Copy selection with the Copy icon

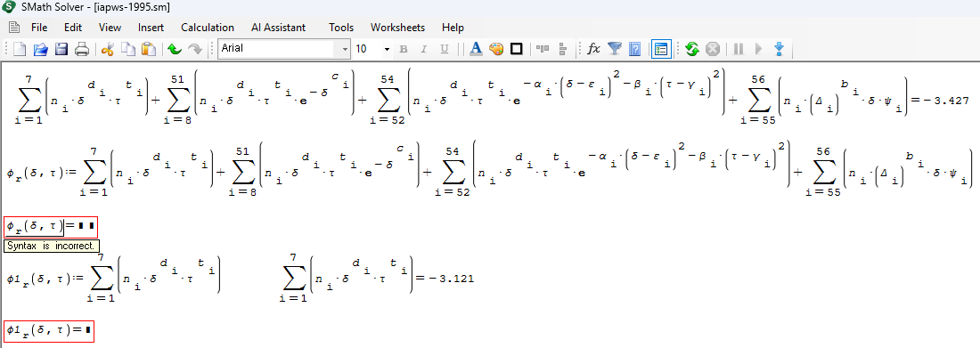click(x=127, y=49)
